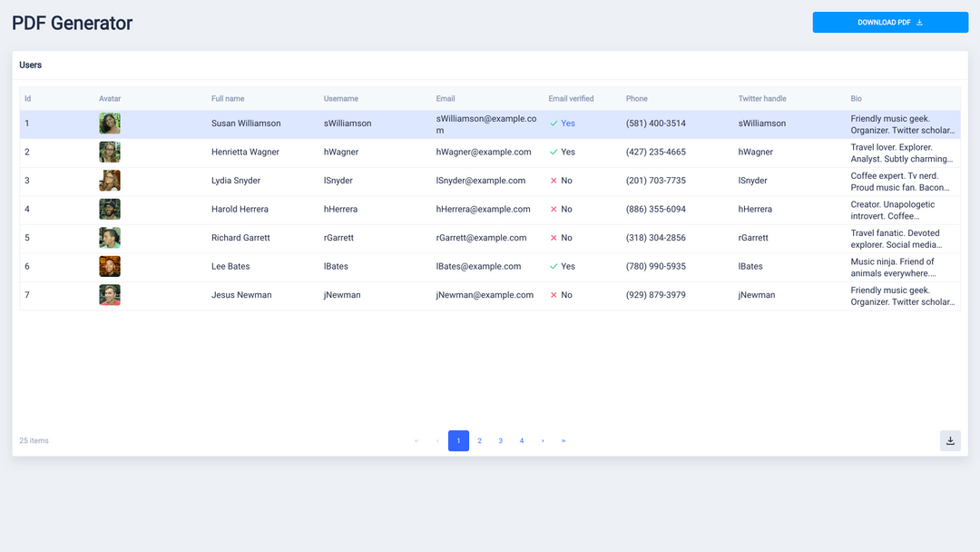Click the green checkmark beside Susan Williamson's Yes
Screen dimensions: 980x552
click(x=554, y=123)
